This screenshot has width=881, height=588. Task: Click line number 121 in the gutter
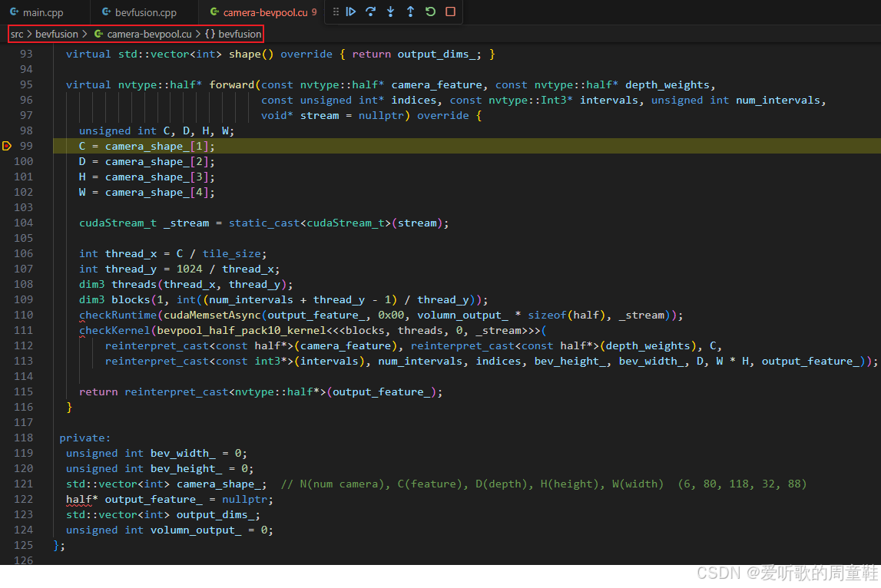click(23, 484)
